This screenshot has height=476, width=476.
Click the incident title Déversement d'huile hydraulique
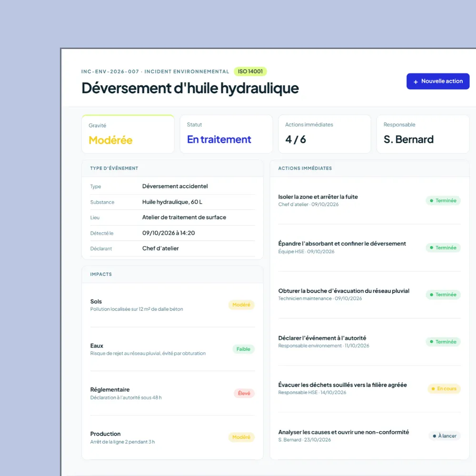point(190,89)
